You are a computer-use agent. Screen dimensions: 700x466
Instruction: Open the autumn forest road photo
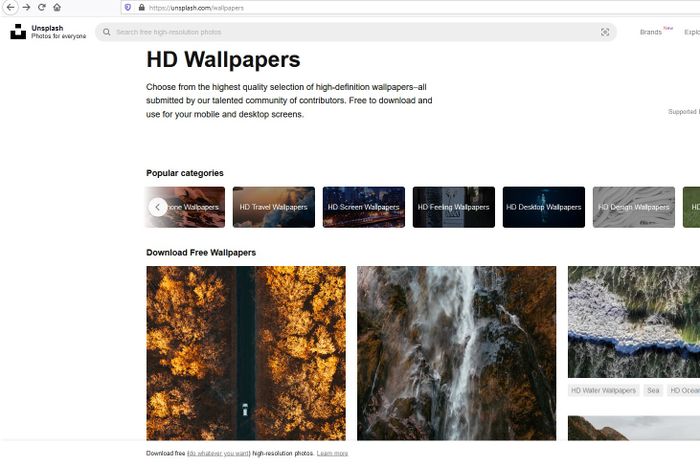pyautogui.click(x=246, y=353)
